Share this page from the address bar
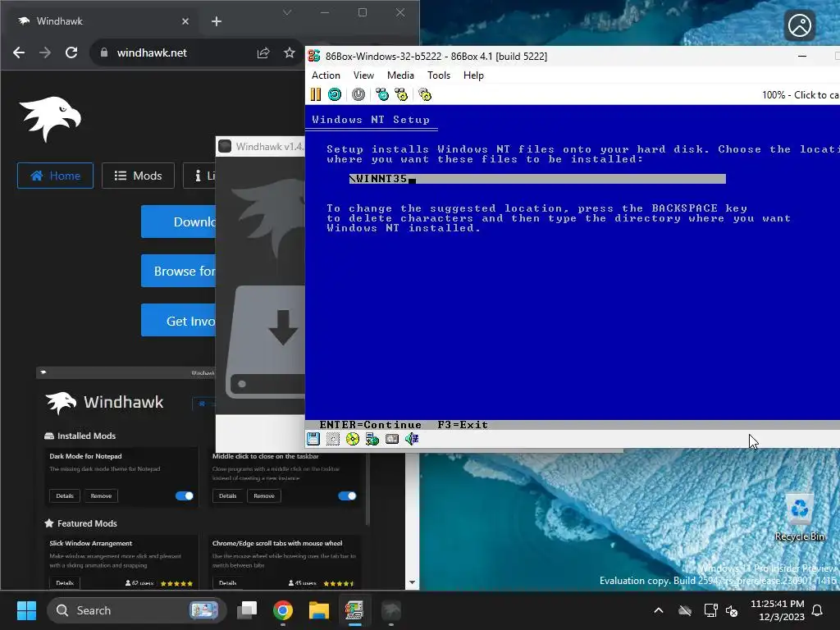Image resolution: width=840 pixels, height=630 pixels. coord(263,52)
